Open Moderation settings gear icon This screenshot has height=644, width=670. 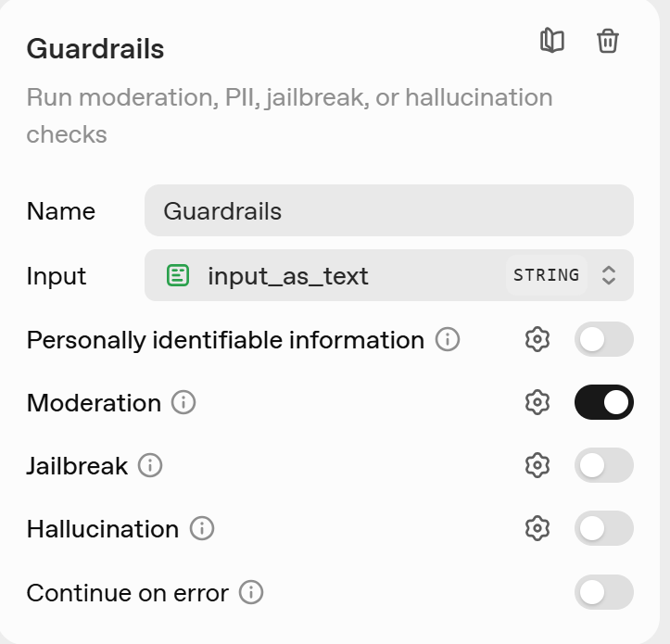pos(537,402)
